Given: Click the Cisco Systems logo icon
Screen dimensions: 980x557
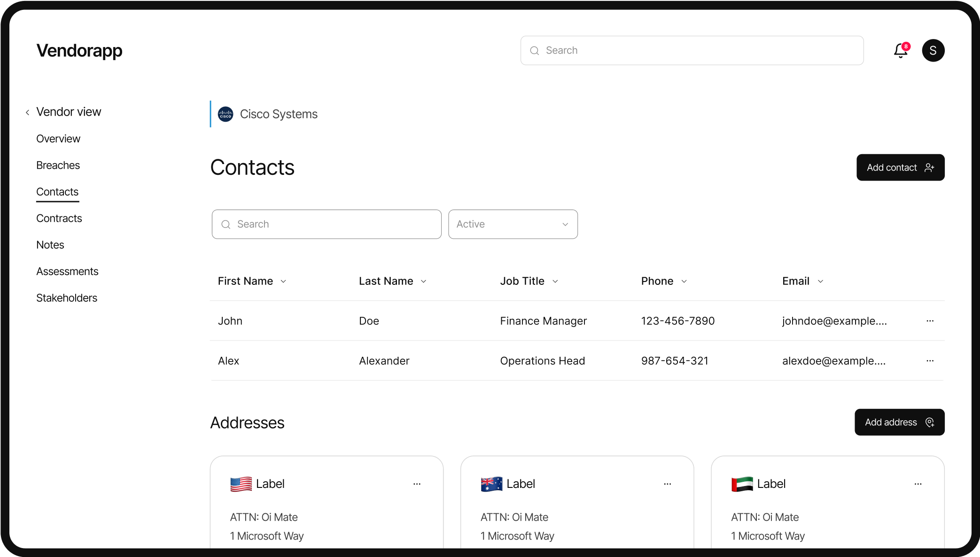Looking at the screenshot, I should pyautogui.click(x=226, y=114).
